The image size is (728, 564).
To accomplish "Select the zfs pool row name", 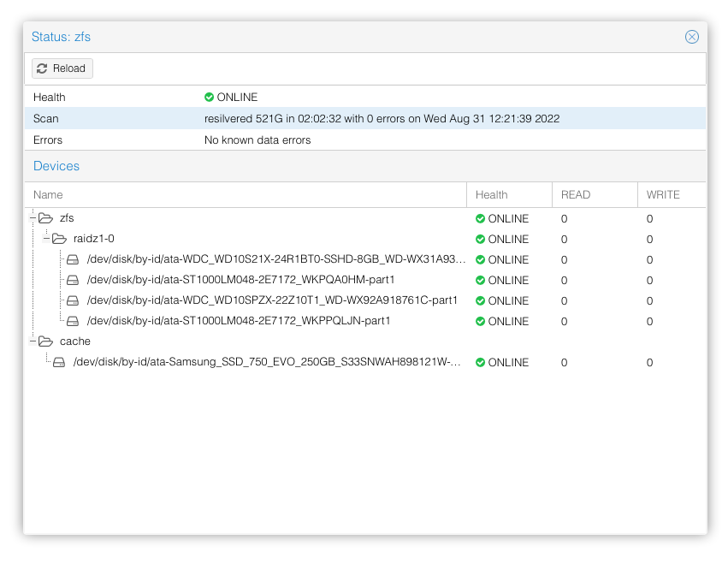I will [x=67, y=218].
